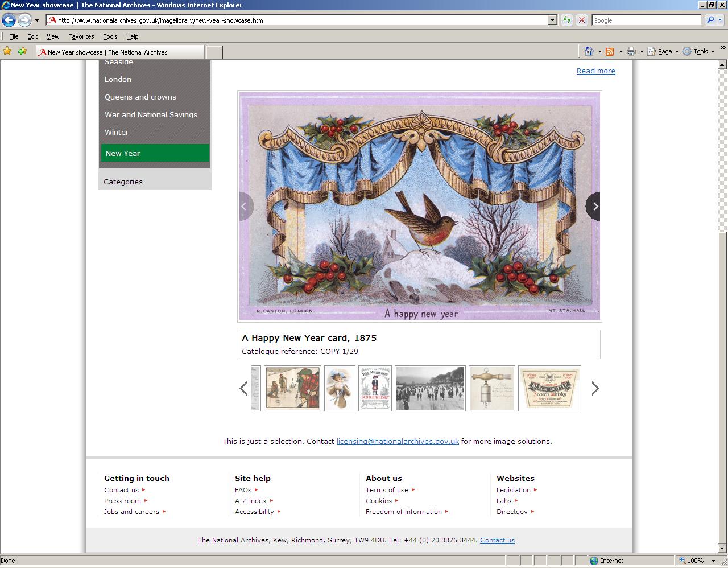Click the Refresh icon beside the address bar

coord(566,20)
